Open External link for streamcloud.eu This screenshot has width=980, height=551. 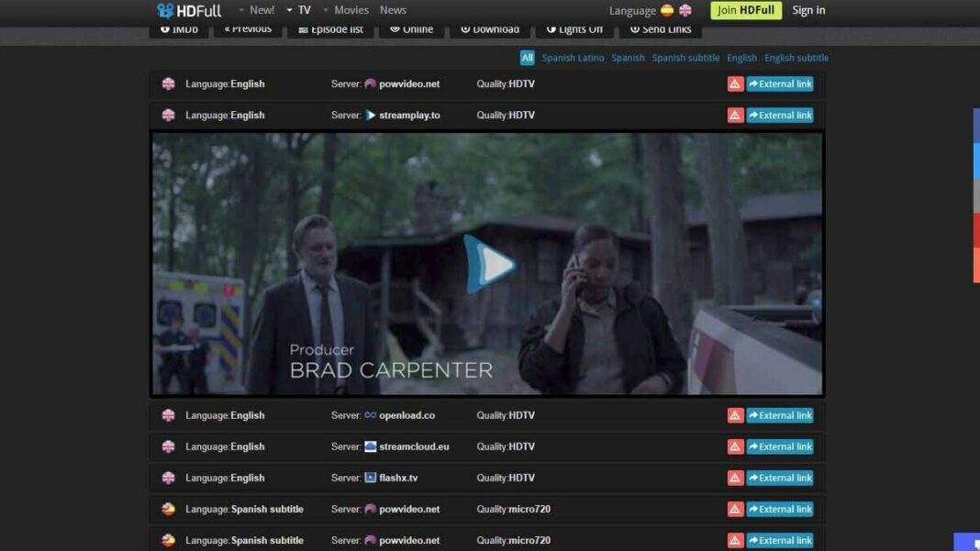click(780, 446)
